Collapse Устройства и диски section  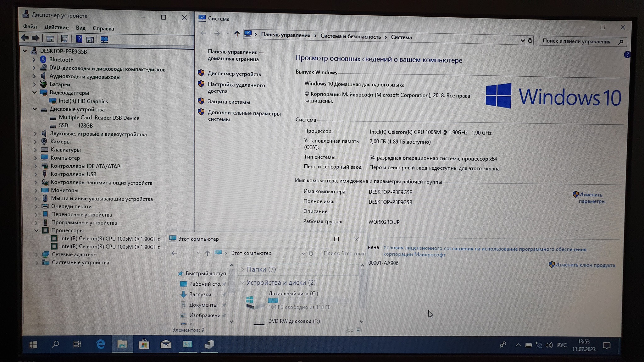coord(242,282)
